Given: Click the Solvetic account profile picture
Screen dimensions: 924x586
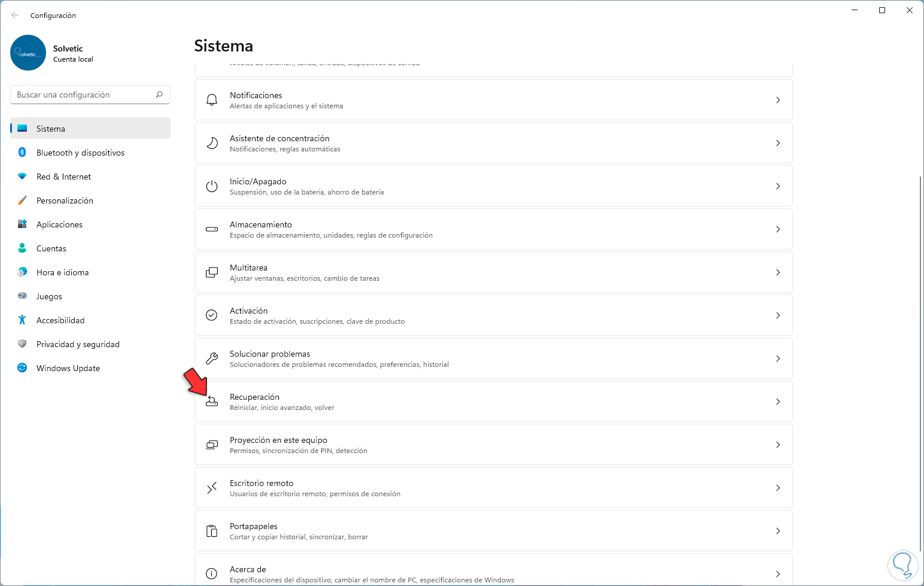Looking at the screenshot, I should [28, 53].
